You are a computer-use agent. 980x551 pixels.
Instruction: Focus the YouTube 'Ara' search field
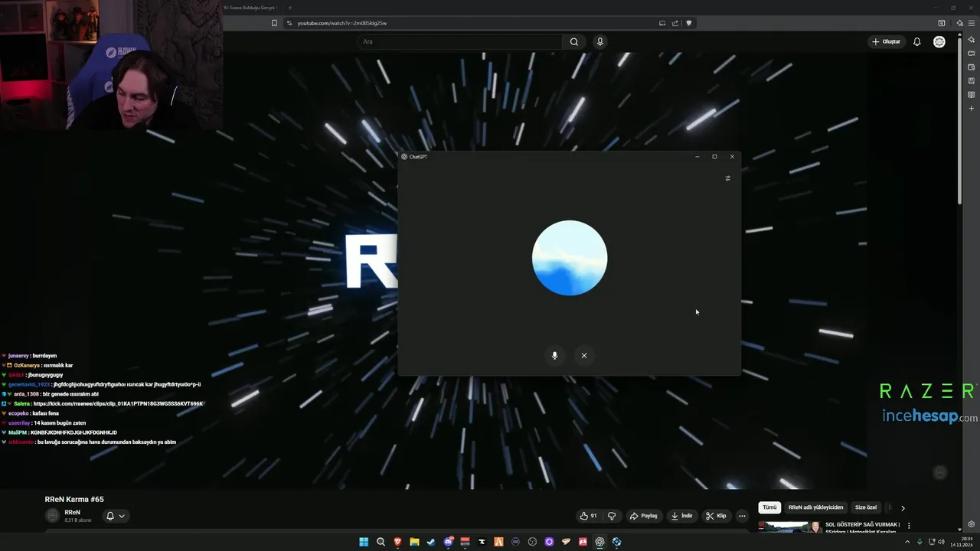(x=459, y=41)
